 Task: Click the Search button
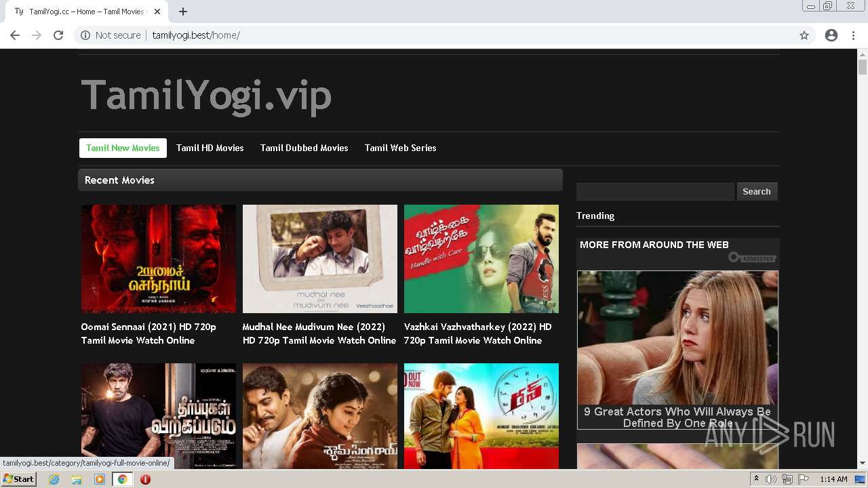pos(757,192)
